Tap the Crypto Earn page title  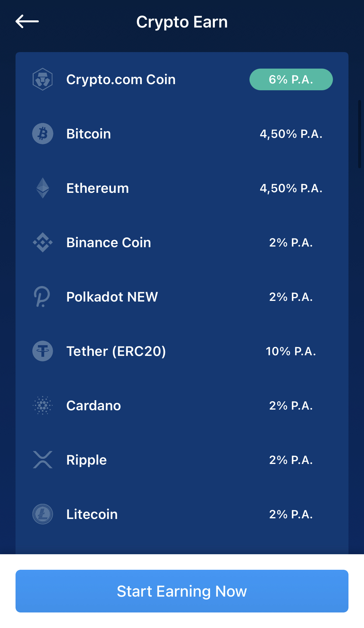point(182,22)
